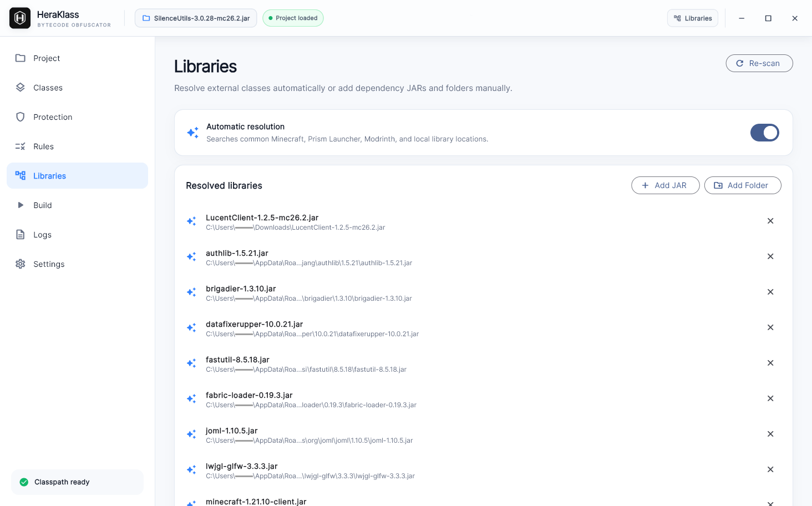Open the Project section in the sidebar

(x=77, y=58)
